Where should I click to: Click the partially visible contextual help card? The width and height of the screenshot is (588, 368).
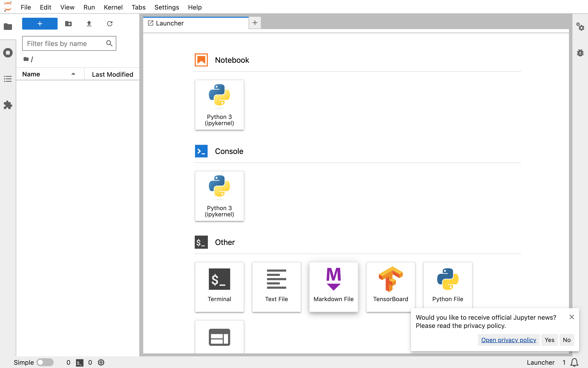coord(219,337)
